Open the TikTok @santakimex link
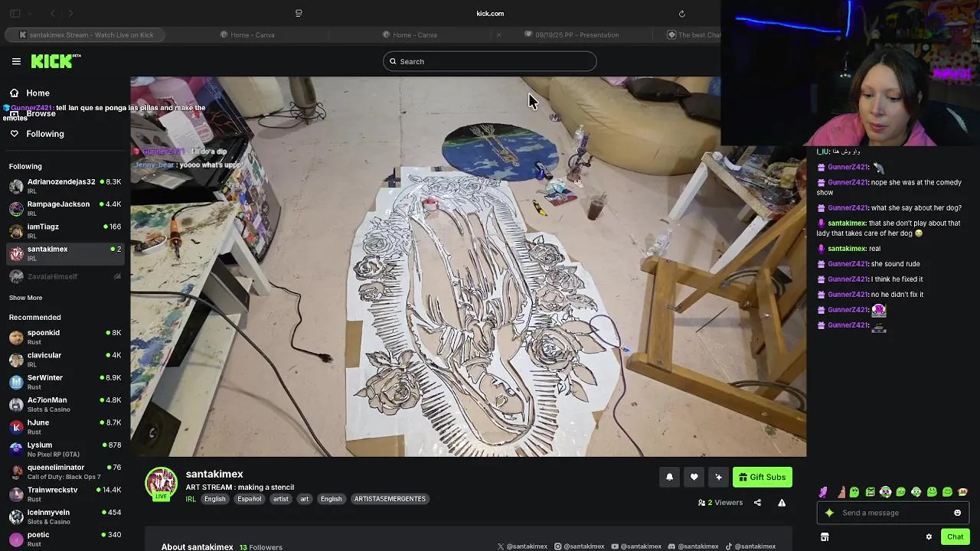This screenshot has width=980, height=551. coord(751,546)
